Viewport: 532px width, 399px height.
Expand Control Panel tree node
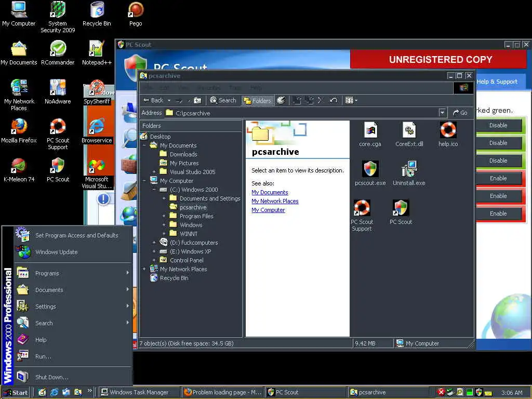(154, 260)
